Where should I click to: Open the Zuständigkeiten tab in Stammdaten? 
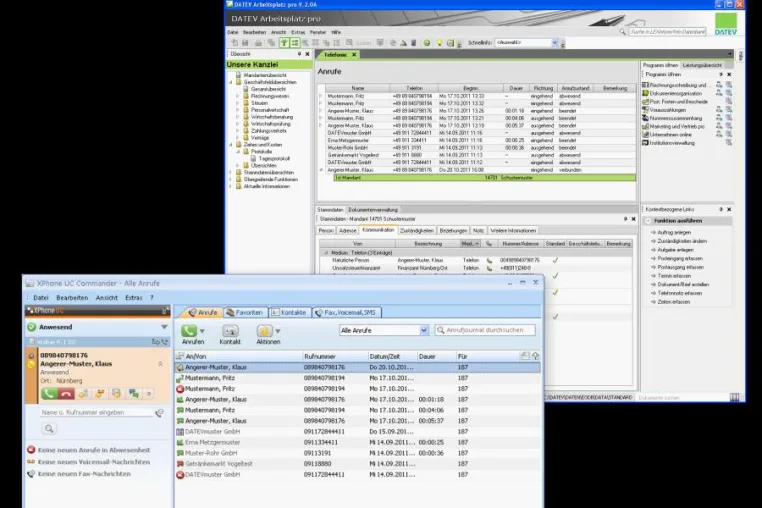click(x=416, y=231)
